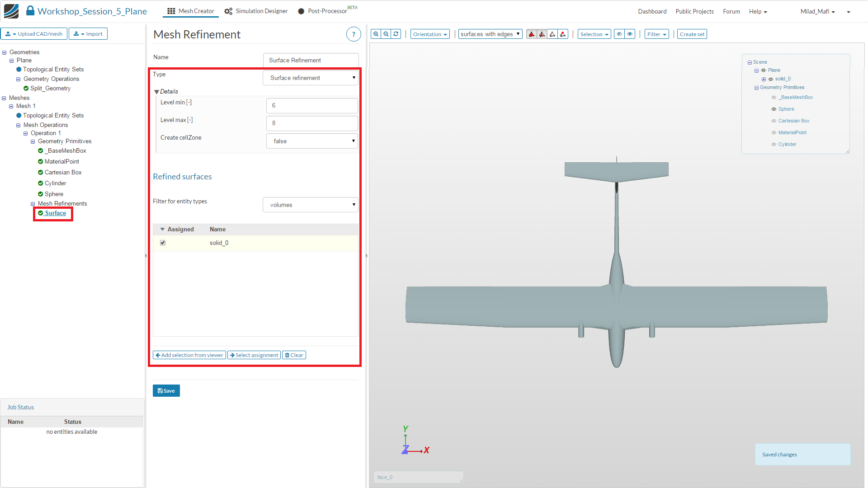Uncheck the solid_0 assigned checkbox
Viewport: 868px width, 488px height.
163,243
